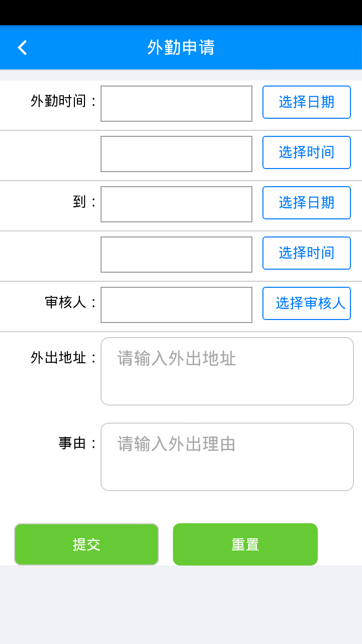The image size is (362, 644).
Task: Submit the form with 提交
Action: tap(86, 544)
